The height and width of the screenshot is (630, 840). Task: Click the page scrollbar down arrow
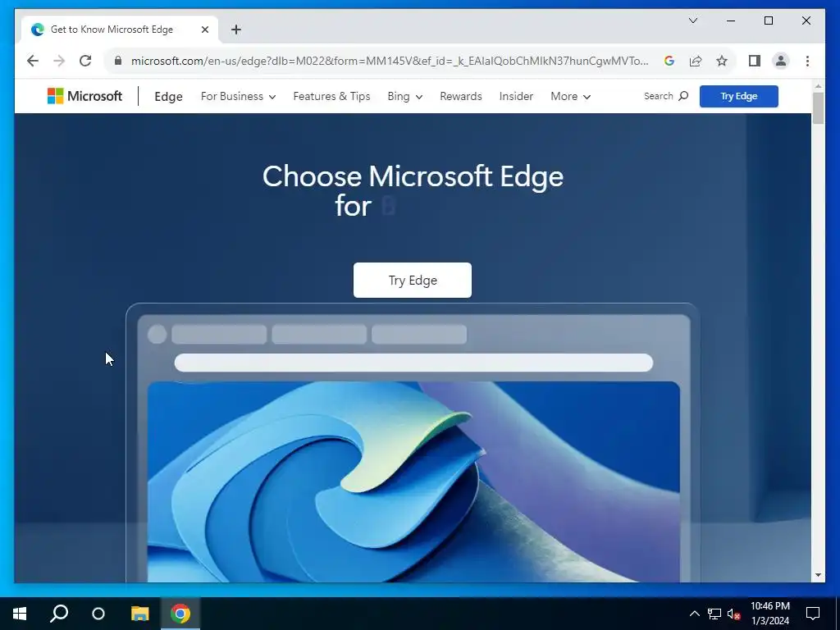tap(818, 575)
